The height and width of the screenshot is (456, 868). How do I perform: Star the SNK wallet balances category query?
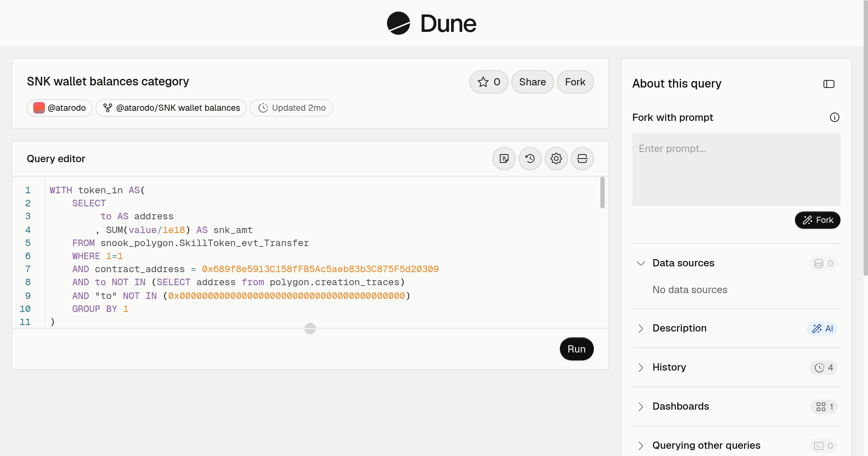click(489, 82)
